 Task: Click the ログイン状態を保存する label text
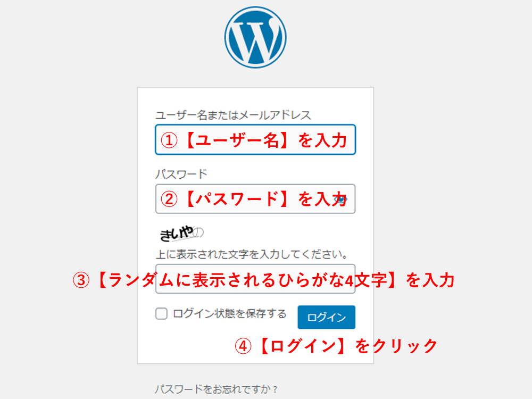coord(230,313)
